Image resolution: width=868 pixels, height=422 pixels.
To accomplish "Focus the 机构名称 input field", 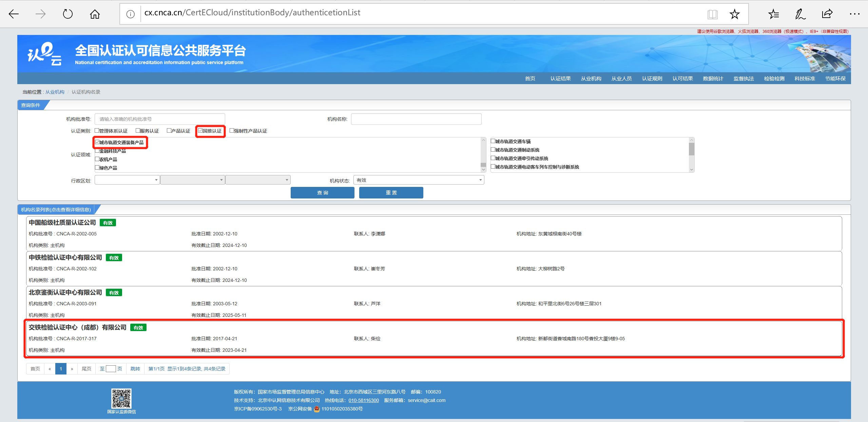I will pyautogui.click(x=416, y=119).
